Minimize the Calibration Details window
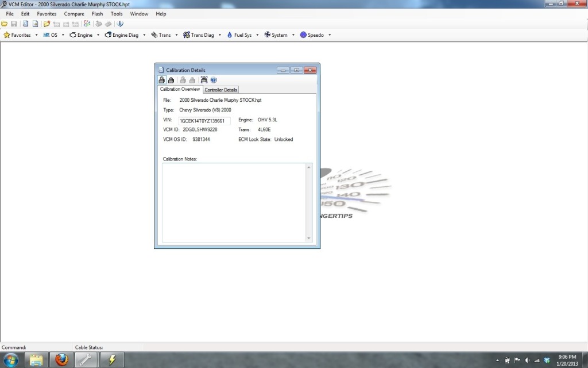This screenshot has height=368, width=588. tap(283, 70)
